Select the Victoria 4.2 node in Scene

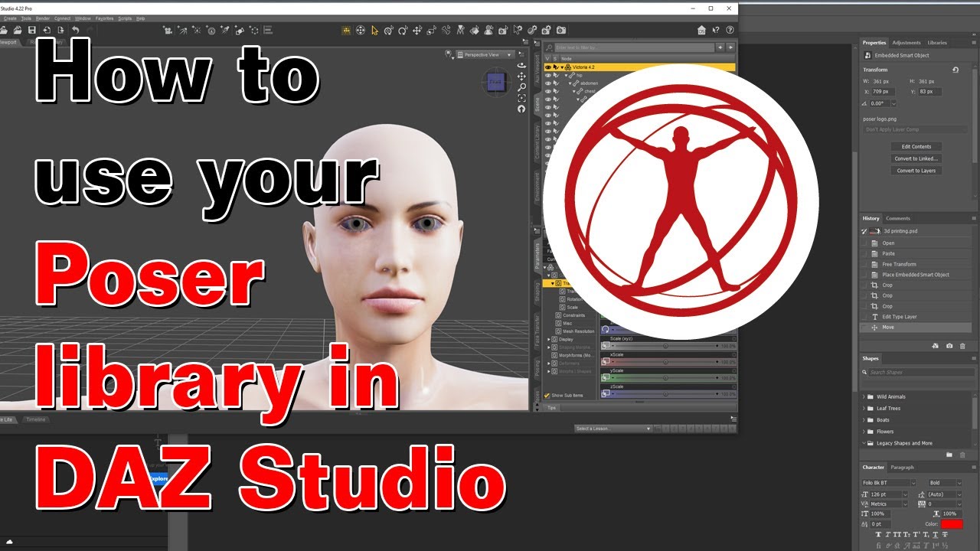pos(583,67)
